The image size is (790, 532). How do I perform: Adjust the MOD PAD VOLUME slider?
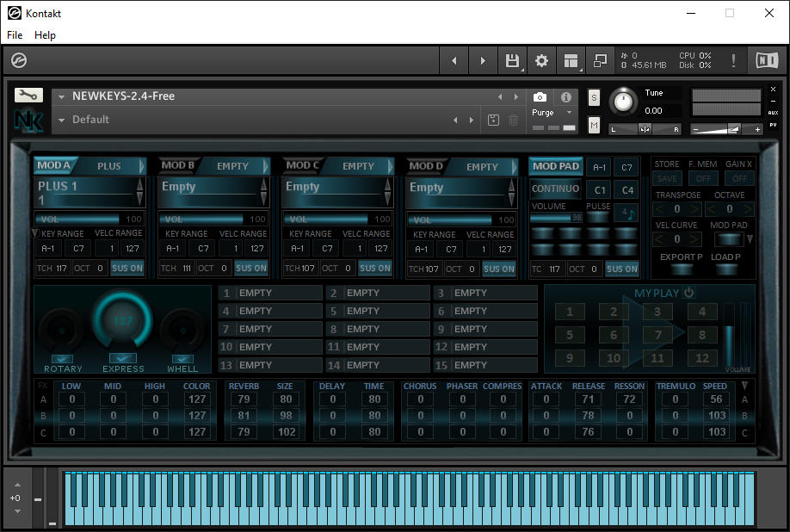point(556,218)
